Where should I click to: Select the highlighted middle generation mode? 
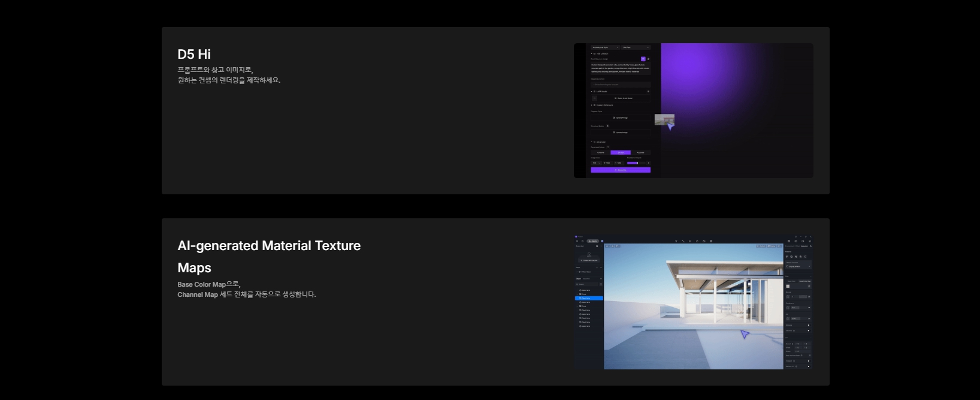[x=621, y=152]
